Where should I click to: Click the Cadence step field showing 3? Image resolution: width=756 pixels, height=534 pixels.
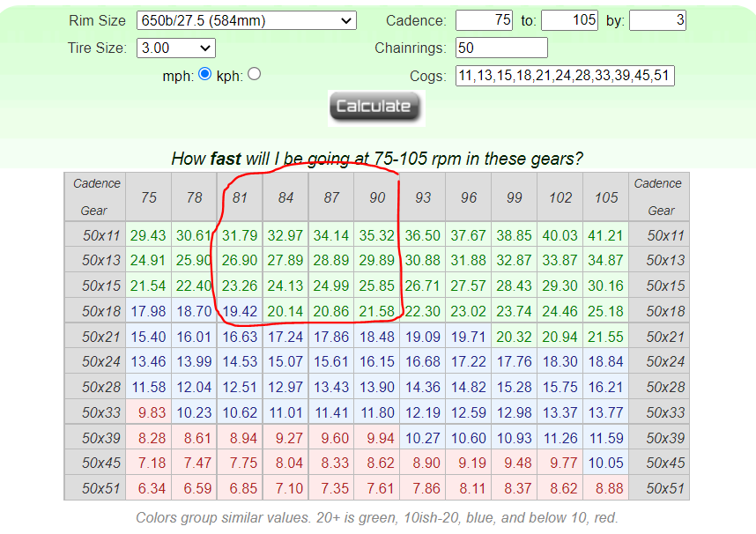tap(657, 20)
